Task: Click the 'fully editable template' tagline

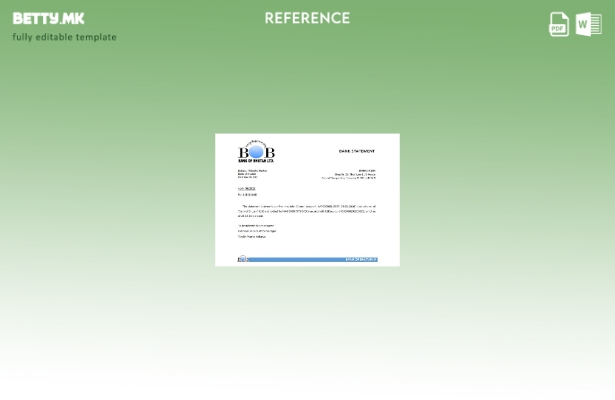Action: click(64, 37)
